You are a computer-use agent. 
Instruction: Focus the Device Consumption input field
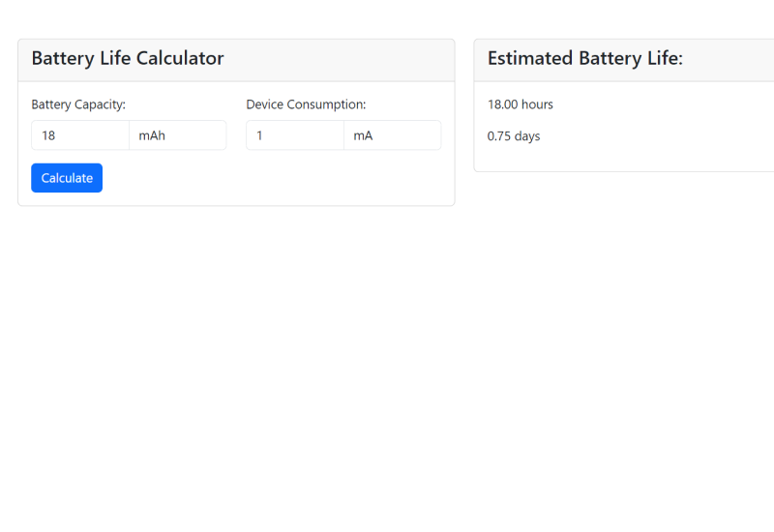point(295,135)
